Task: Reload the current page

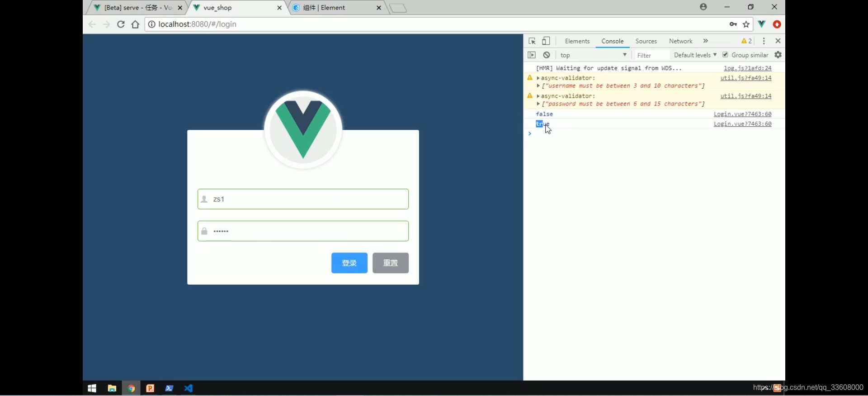Action: click(x=121, y=24)
